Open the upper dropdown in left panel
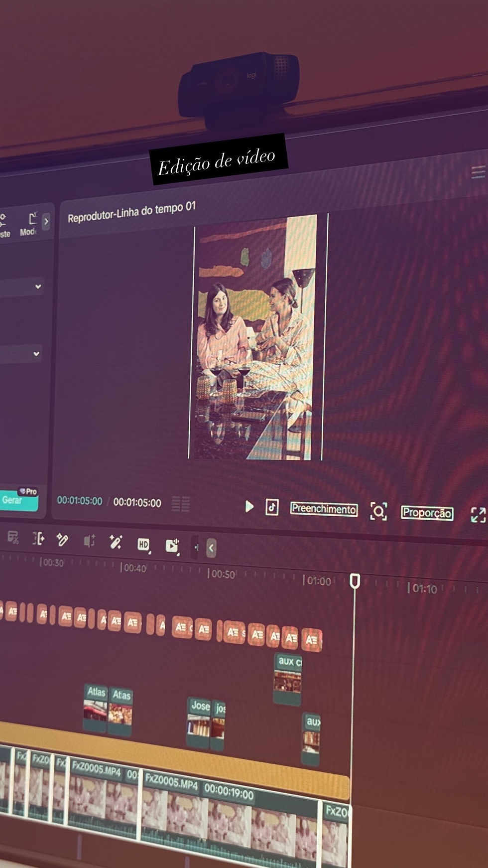 (x=21, y=287)
